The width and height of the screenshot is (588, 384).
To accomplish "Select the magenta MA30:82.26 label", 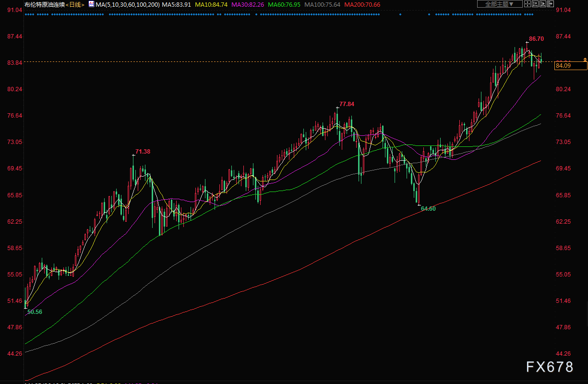I will click(248, 4).
